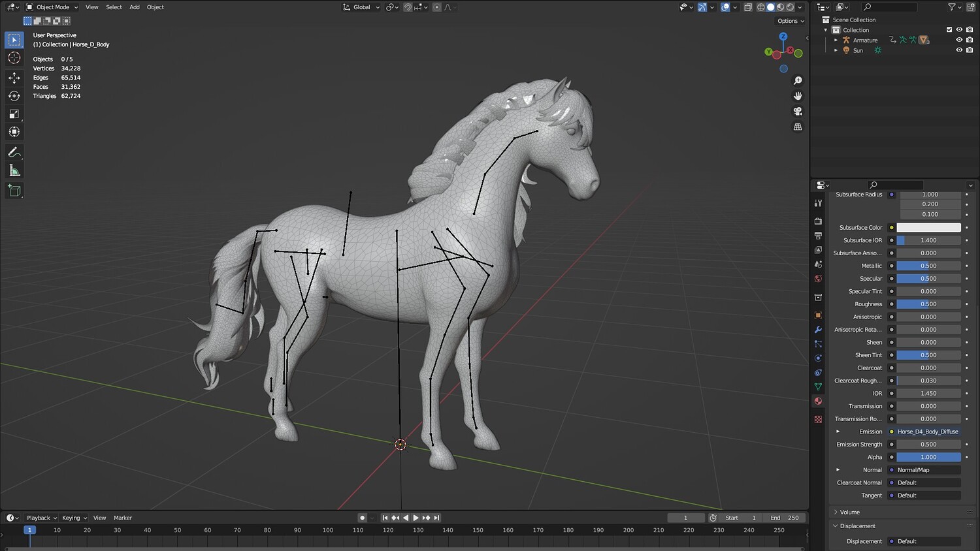Open the Output properties tab
The height and width of the screenshot is (551, 980).
tap(818, 236)
